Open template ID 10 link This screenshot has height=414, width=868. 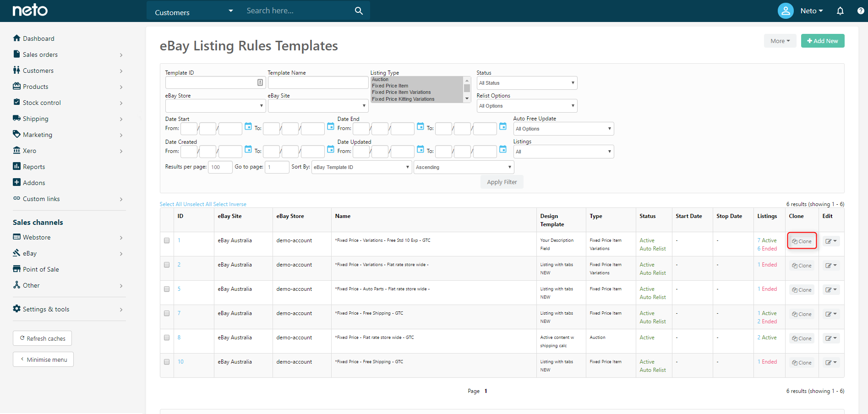tap(180, 362)
